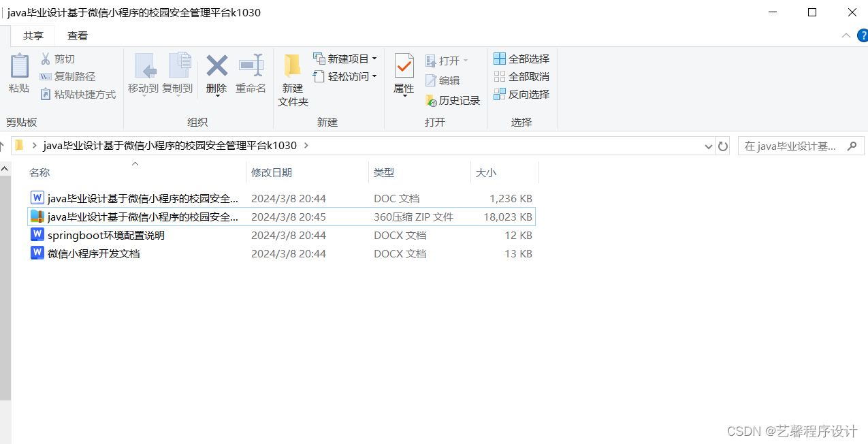Click the red X Delete (删除) icon
The width and height of the screenshot is (868, 444).
[216, 66]
